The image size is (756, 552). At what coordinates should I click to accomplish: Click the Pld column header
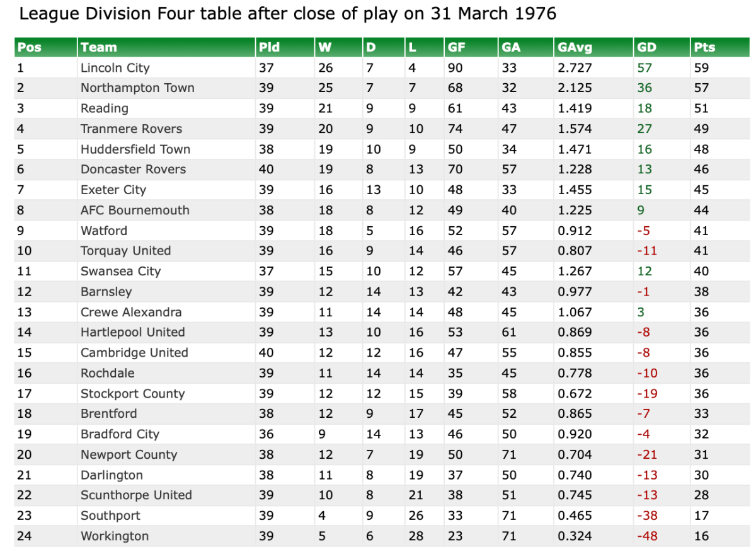click(268, 47)
